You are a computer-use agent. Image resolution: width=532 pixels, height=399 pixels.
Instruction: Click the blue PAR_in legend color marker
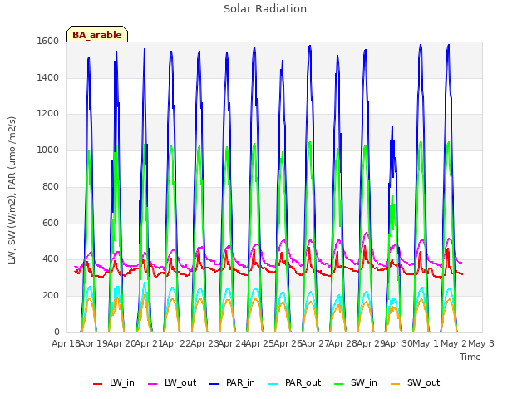click(214, 384)
